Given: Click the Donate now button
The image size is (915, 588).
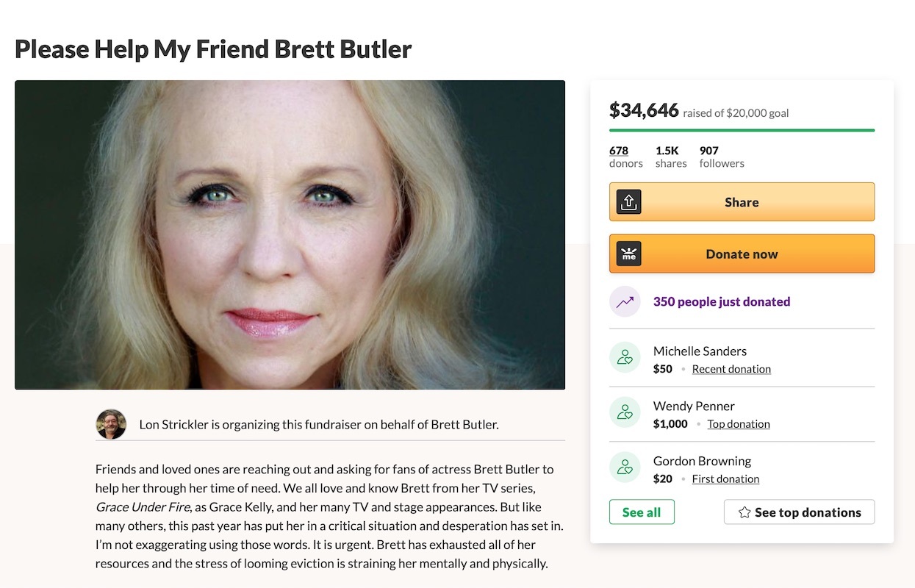Looking at the screenshot, I should 742,253.
